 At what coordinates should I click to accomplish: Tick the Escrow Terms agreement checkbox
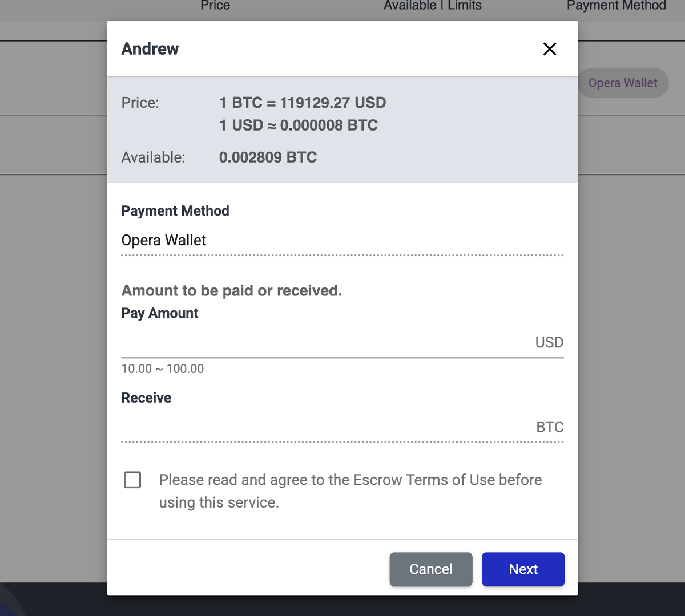[x=132, y=480]
